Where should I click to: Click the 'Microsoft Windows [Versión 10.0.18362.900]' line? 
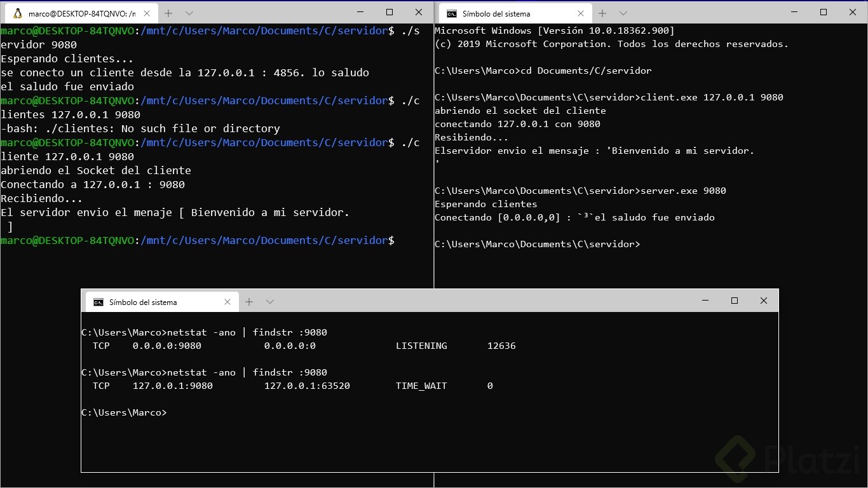[x=555, y=30]
